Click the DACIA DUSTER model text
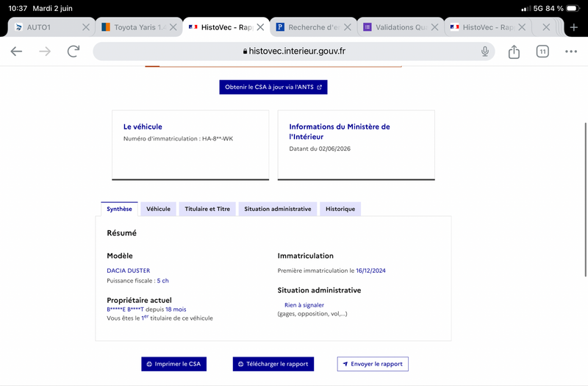Image resolution: width=588 pixels, height=386 pixels. [128, 271]
